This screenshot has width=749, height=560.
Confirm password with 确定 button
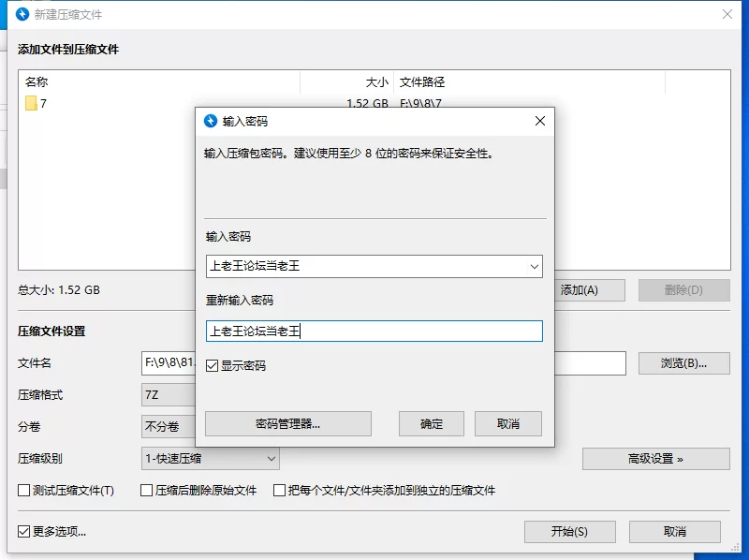[432, 424]
